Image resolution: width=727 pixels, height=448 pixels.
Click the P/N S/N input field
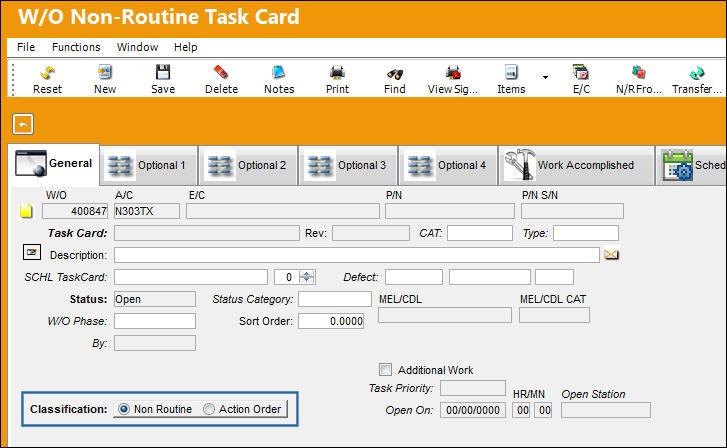(572, 211)
